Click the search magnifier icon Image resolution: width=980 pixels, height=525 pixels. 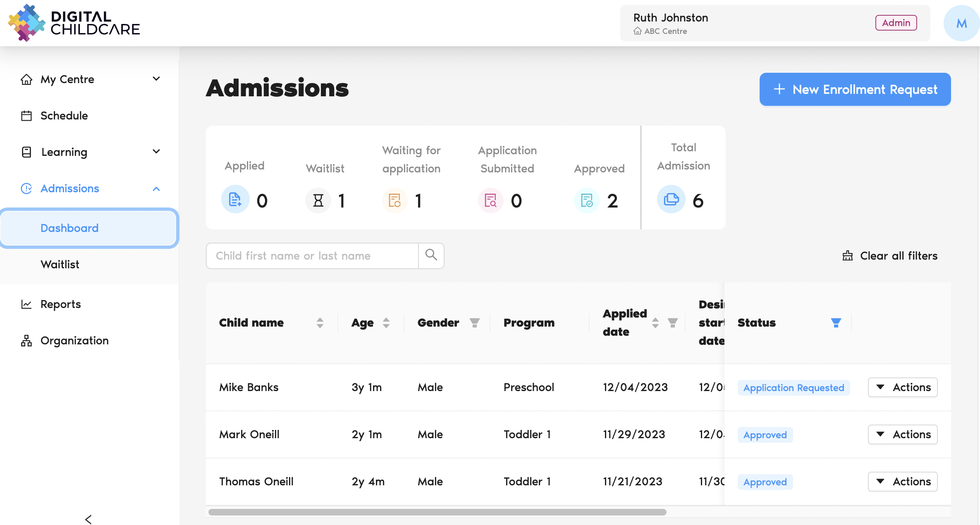coord(431,255)
